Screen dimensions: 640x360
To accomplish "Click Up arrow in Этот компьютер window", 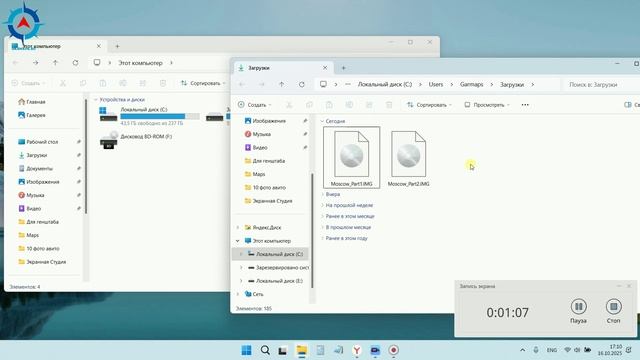I will coord(56,63).
